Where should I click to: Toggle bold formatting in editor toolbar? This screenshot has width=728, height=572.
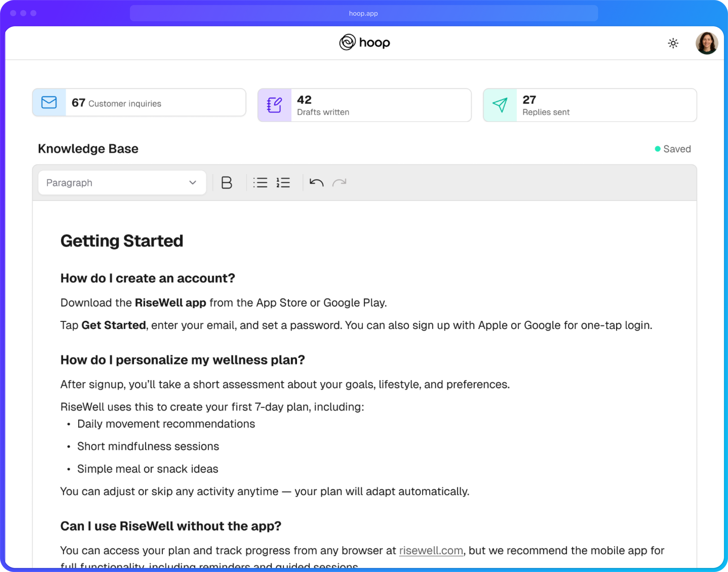pyautogui.click(x=226, y=182)
